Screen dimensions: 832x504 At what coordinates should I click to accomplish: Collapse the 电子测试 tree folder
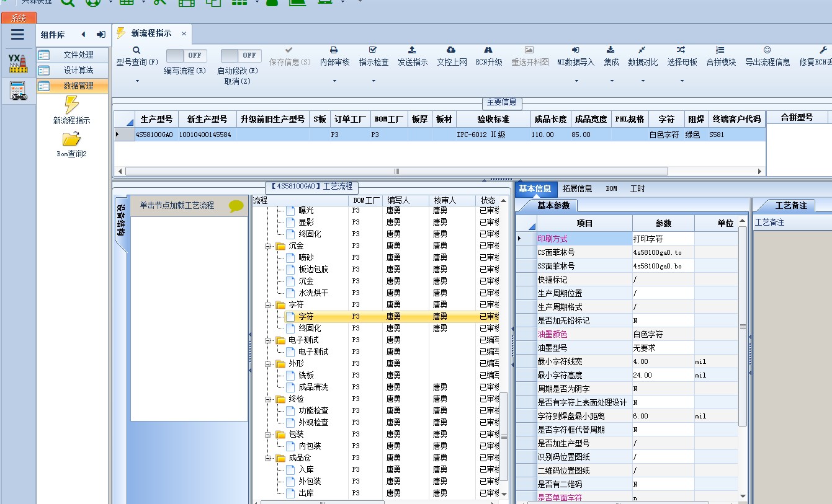pos(269,340)
